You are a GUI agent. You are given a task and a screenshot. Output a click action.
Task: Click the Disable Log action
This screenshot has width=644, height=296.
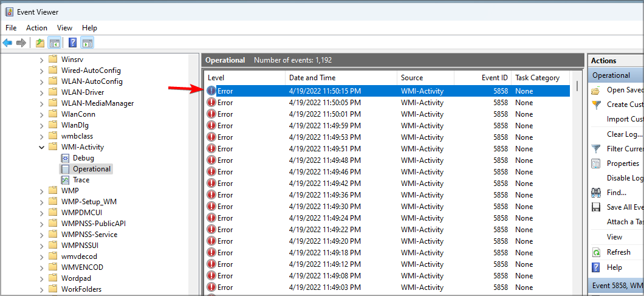pyautogui.click(x=625, y=178)
